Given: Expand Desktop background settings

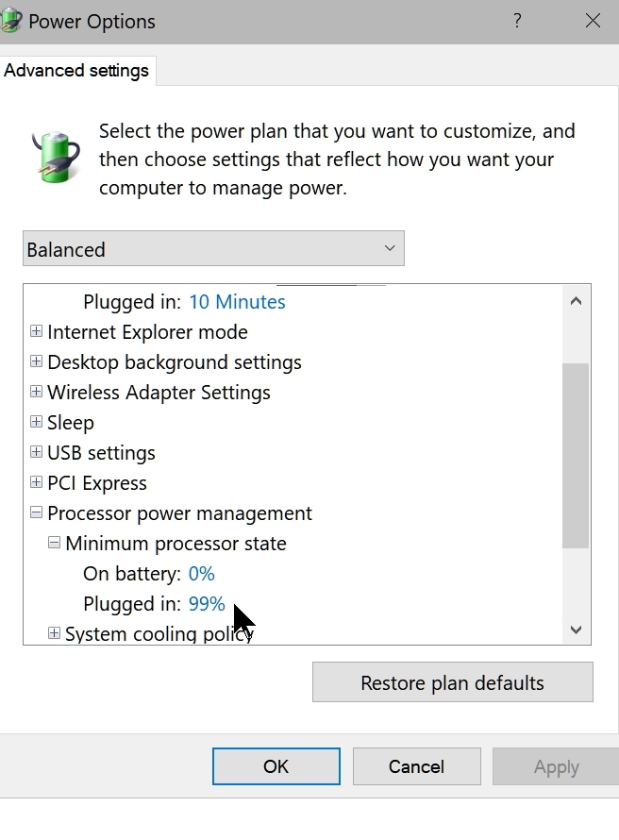Looking at the screenshot, I should click(36, 362).
